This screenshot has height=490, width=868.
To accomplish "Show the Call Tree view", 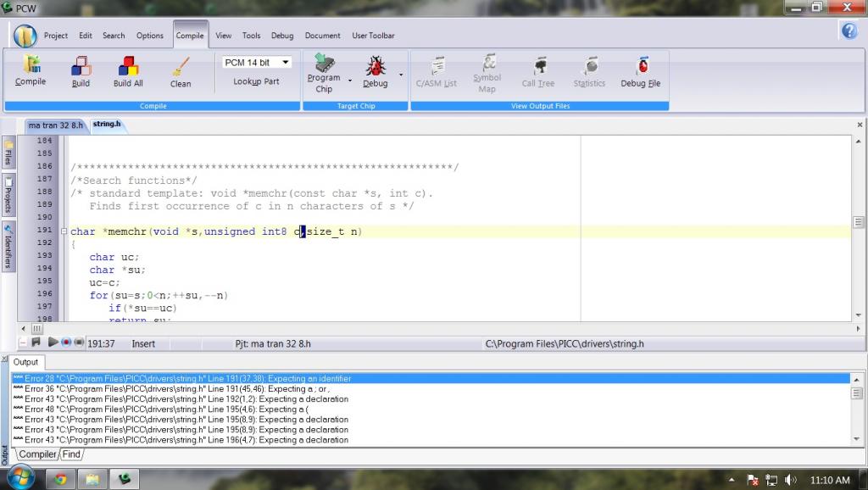I will 538,71.
